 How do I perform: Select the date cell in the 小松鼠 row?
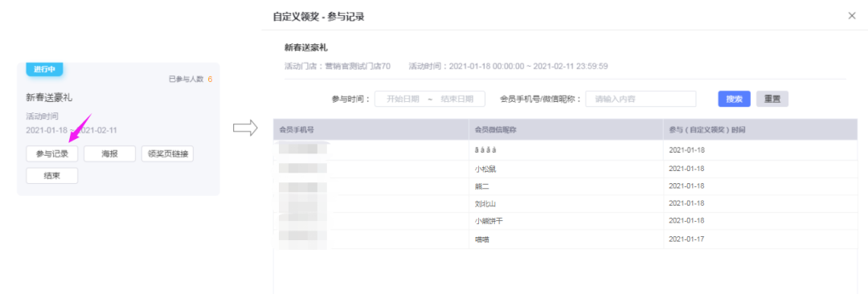760,169
